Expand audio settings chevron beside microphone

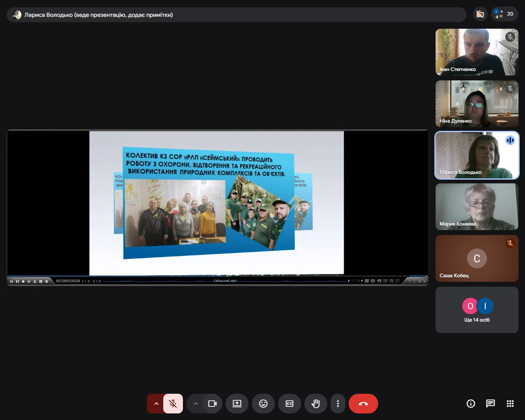pos(156,404)
